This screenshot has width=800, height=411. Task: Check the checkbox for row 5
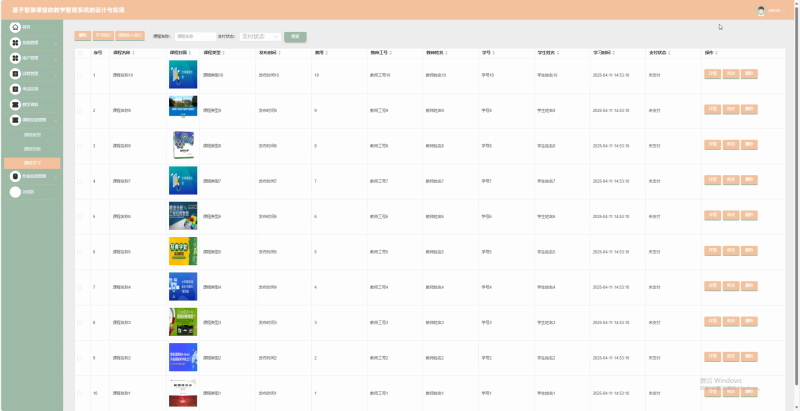point(80,217)
